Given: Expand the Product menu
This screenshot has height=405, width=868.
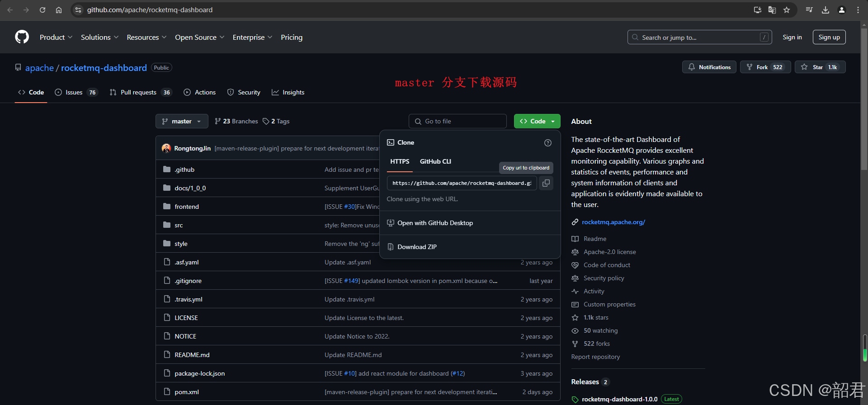Looking at the screenshot, I should 56,37.
